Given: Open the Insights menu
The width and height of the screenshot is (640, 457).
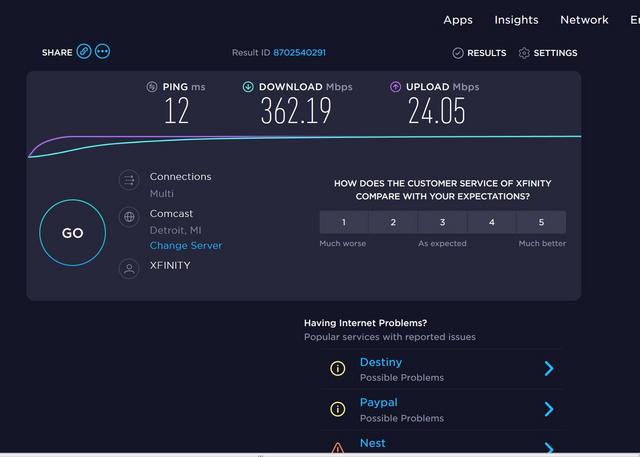Looking at the screenshot, I should pos(516,20).
